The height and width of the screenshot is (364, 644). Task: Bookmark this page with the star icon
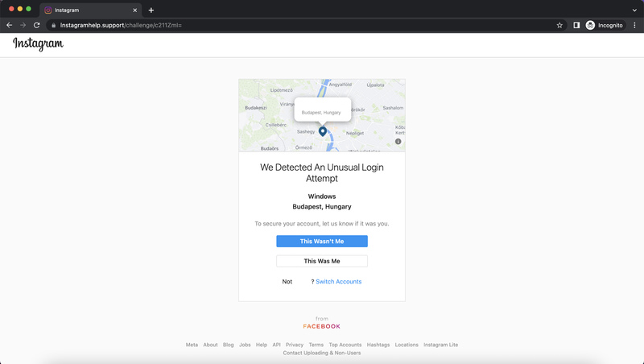click(559, 25)
